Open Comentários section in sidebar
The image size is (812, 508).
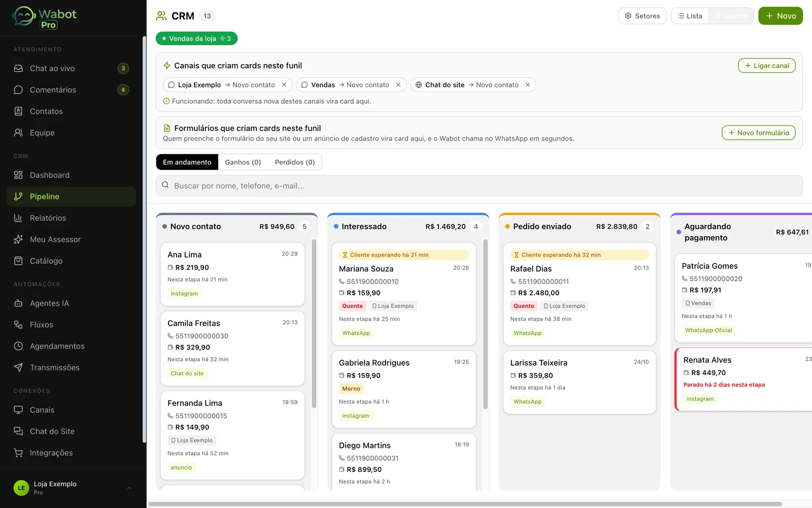pos(71,90)
